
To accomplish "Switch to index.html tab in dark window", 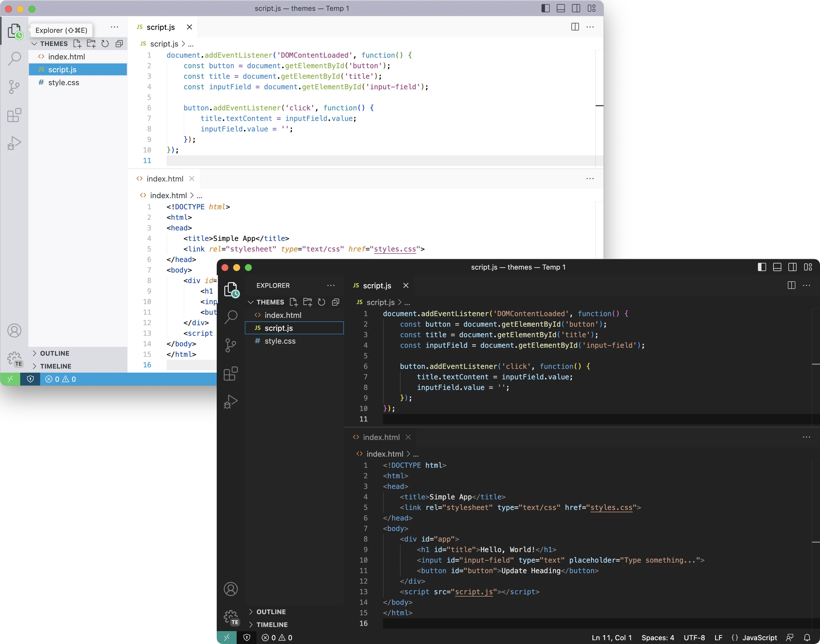I will point(381,437).
